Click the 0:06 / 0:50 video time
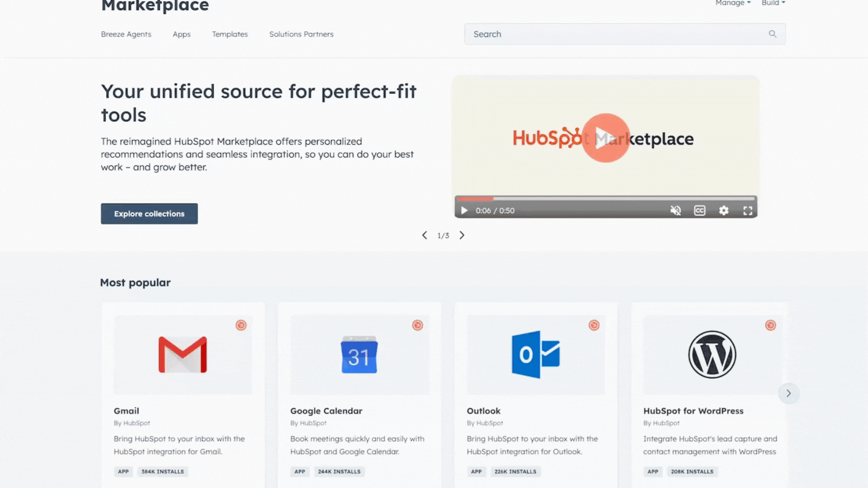The height and width of the screenshot is (488, 868). 495,211
